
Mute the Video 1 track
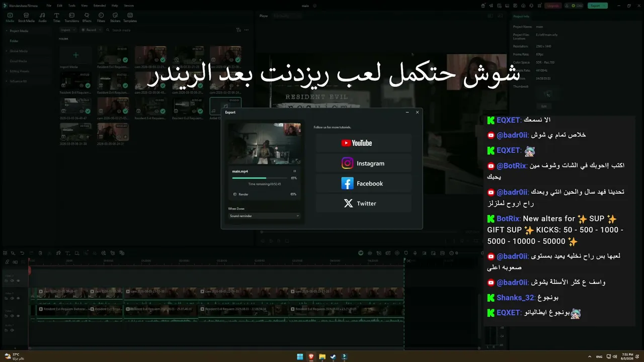click(12, 316)
